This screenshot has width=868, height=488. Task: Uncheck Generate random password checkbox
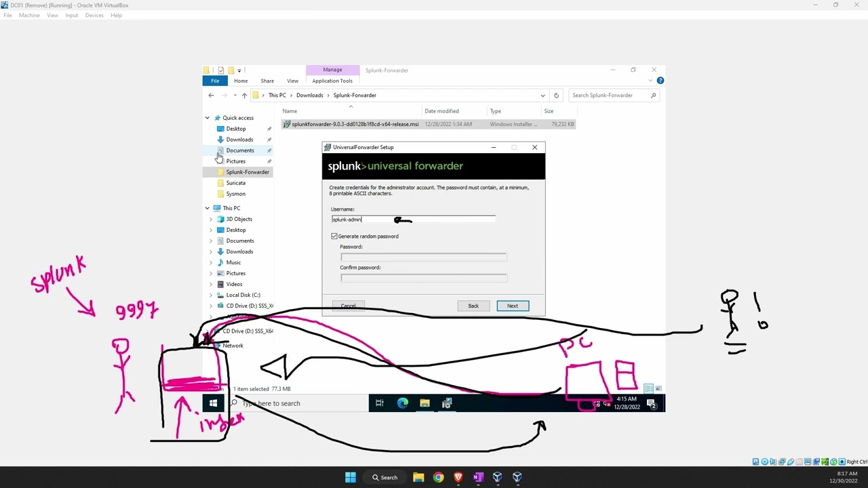click(334, 236)
